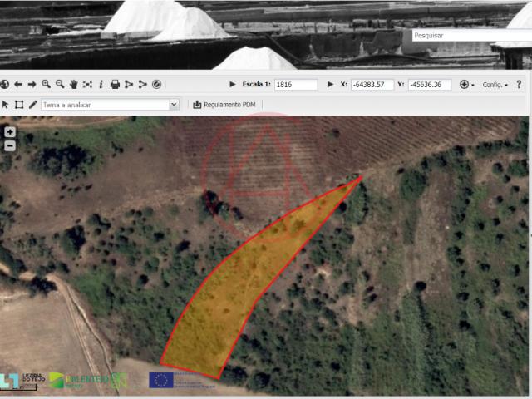Viewport: 532px width, 399px height.
Task: Click the Pesquisar search box
Action: 472,35
